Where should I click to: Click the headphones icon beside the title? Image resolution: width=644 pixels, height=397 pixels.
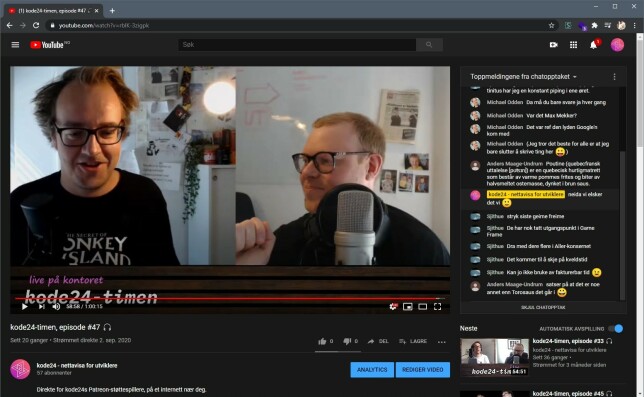(107, 327)
